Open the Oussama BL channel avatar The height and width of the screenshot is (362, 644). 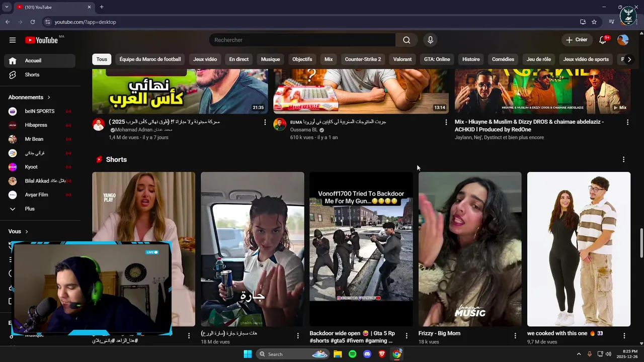pyautogui.click(x=280, y=125)
